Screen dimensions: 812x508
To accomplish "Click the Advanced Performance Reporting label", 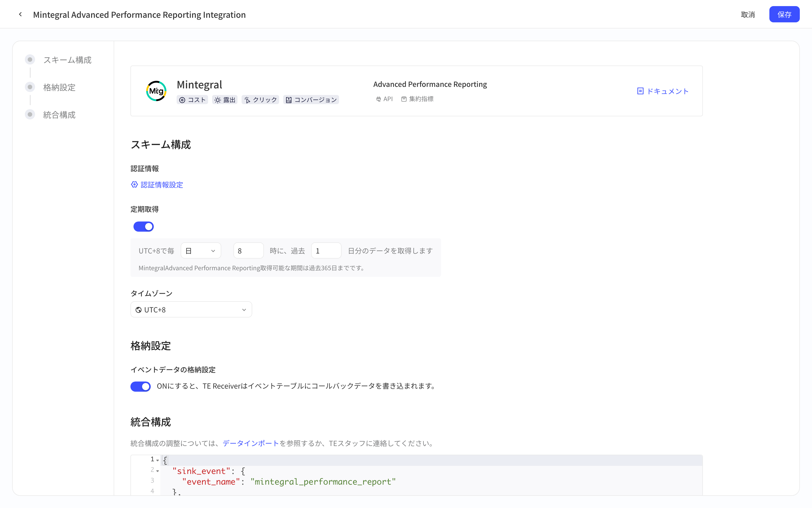I will point(430,84).
